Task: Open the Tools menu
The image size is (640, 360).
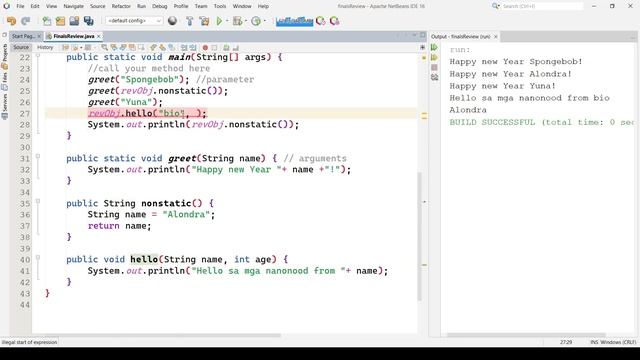Action: (220, 6)
